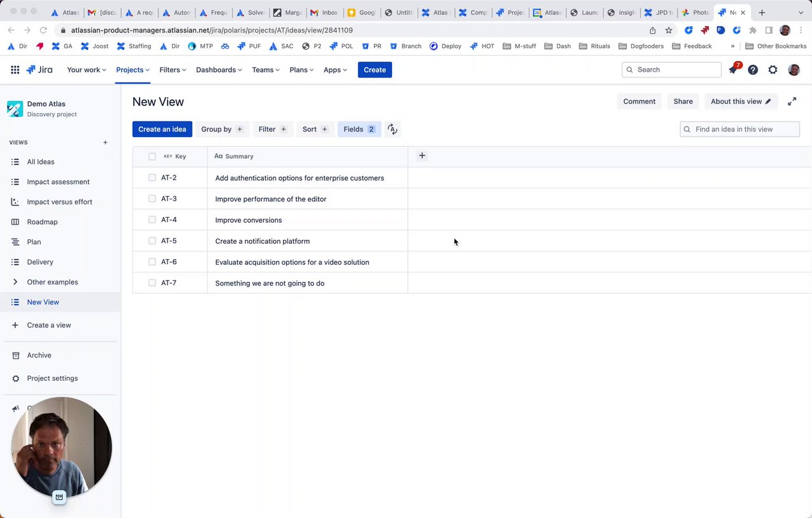Open the Feedback bookmark folder
The width and height of the screenshot is (812, 518).
[691, 46]
